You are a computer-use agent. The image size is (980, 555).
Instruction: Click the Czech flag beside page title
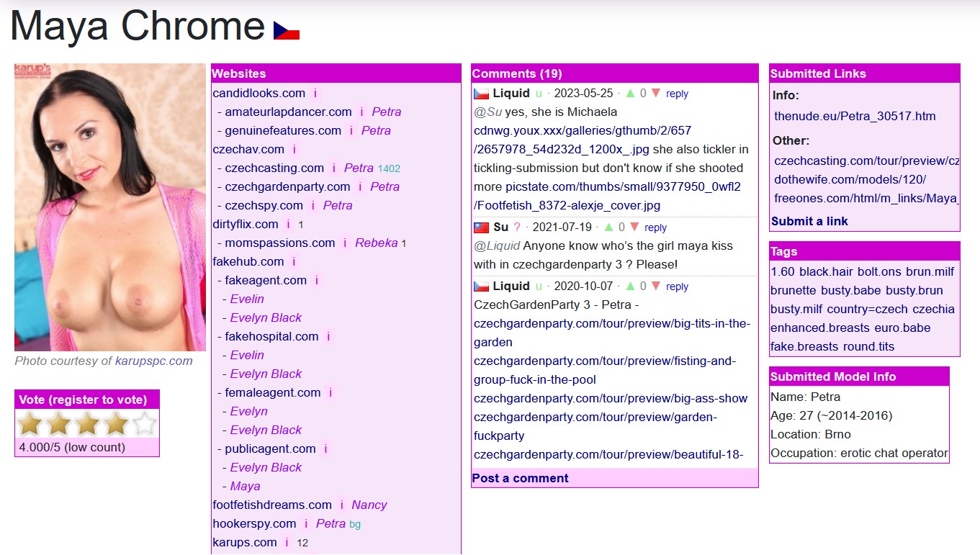[x=286, y=30]
